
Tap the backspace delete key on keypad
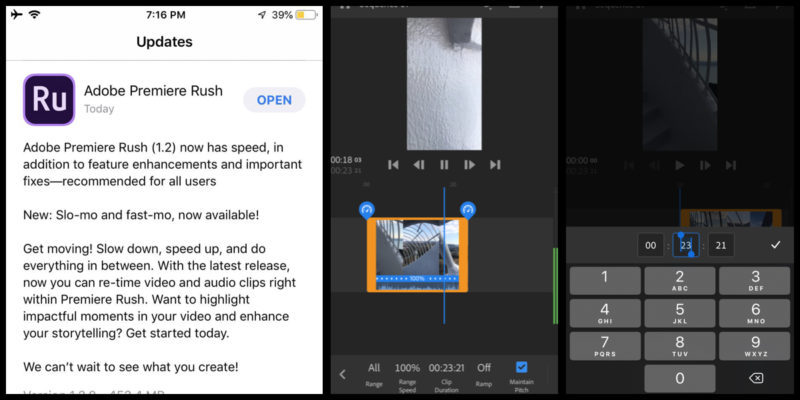(756, 378)
